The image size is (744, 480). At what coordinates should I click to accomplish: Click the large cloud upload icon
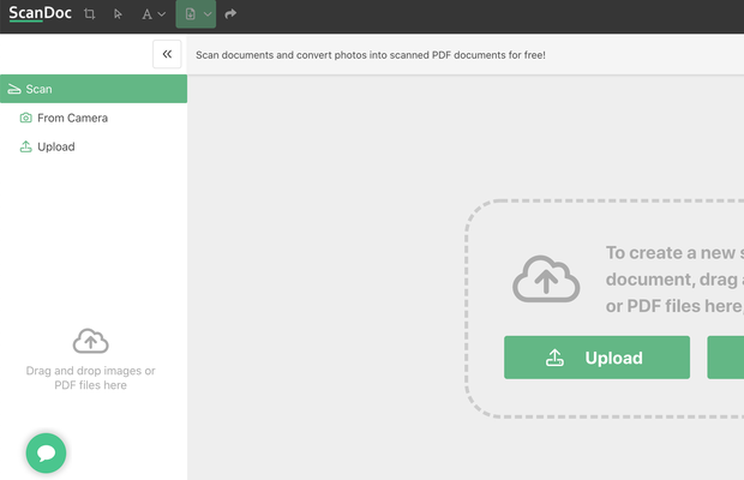[546, 279]
